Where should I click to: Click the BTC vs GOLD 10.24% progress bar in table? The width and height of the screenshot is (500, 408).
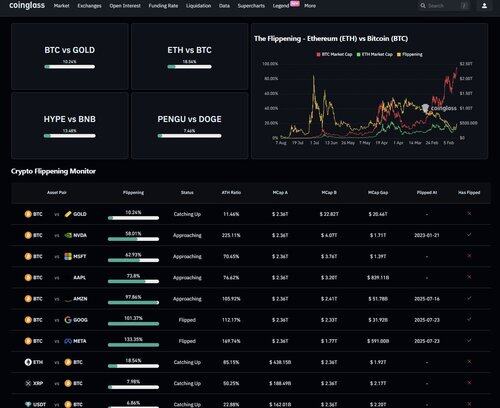133,218
